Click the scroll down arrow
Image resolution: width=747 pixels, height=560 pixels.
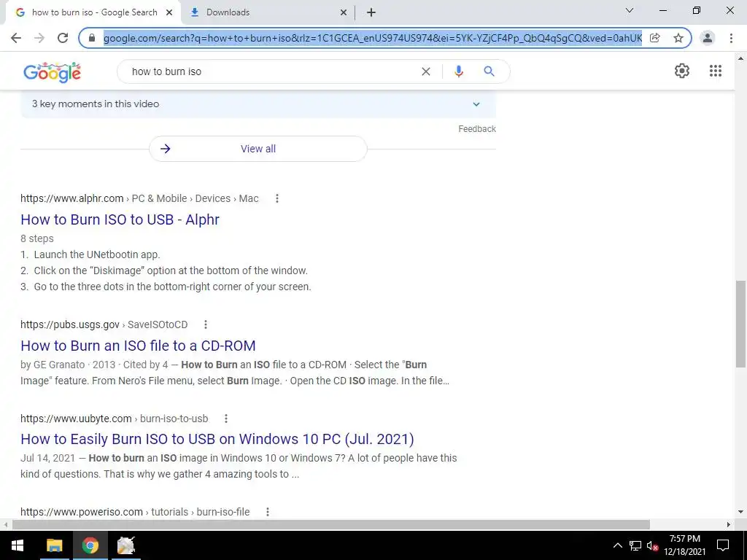[x=740, y=513]
